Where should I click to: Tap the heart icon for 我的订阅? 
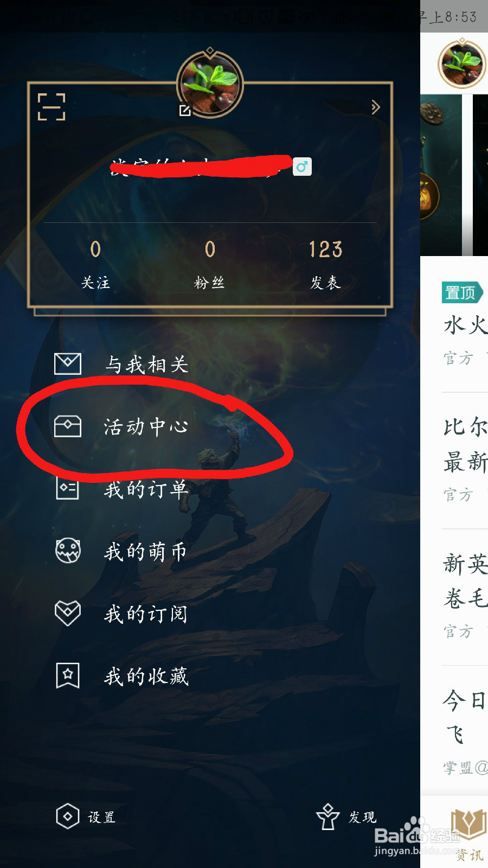point(68,613)
